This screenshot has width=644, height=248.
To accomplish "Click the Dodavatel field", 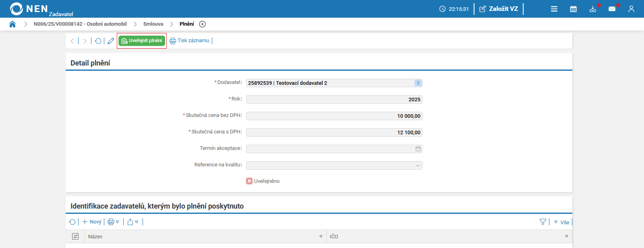I will coord(334,83).
